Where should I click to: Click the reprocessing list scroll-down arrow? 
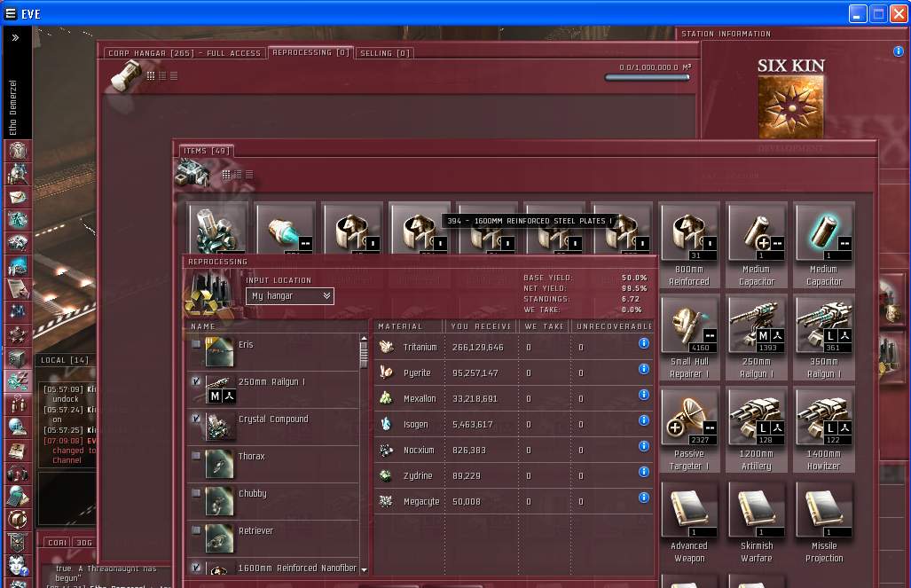[x=365, y=570]
